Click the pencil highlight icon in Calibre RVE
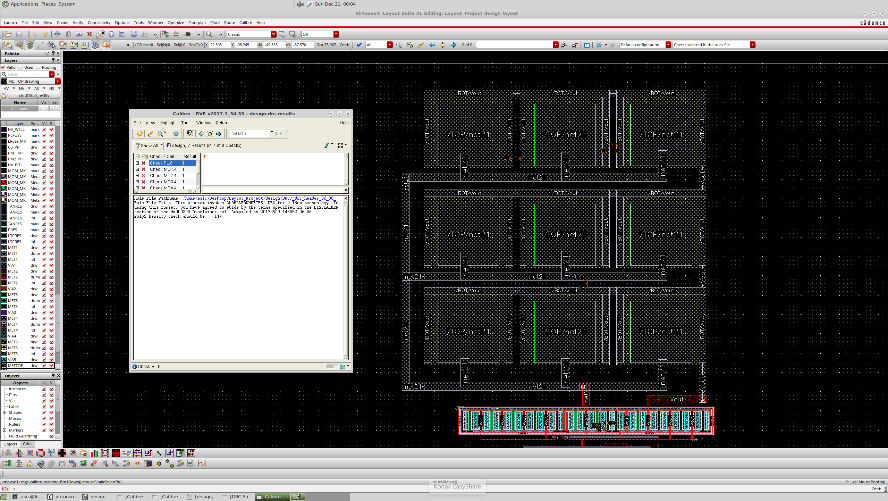 pos(151,134)
